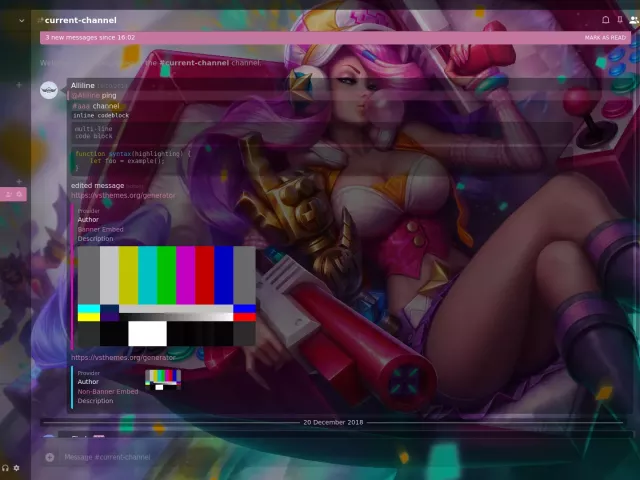Open second vsthemes.org/generator link below banner
Image resolution: width=640 pixels, height=480 pixels.
(x=123, y=357)
